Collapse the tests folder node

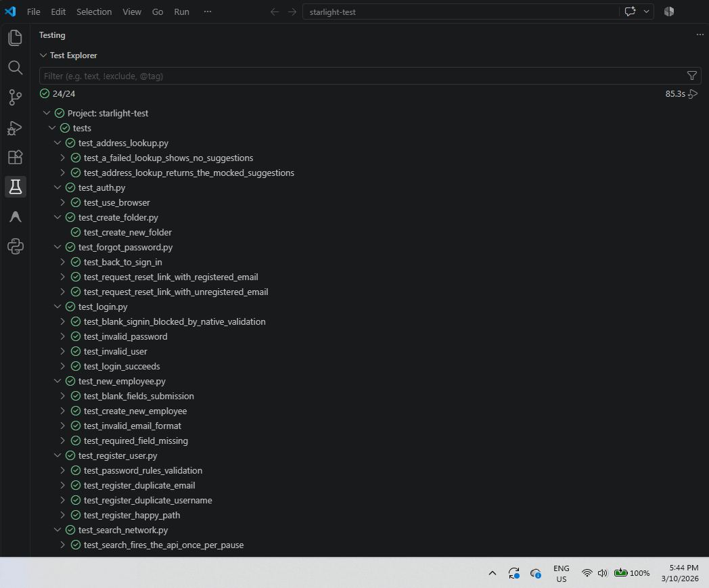(52, 128)
